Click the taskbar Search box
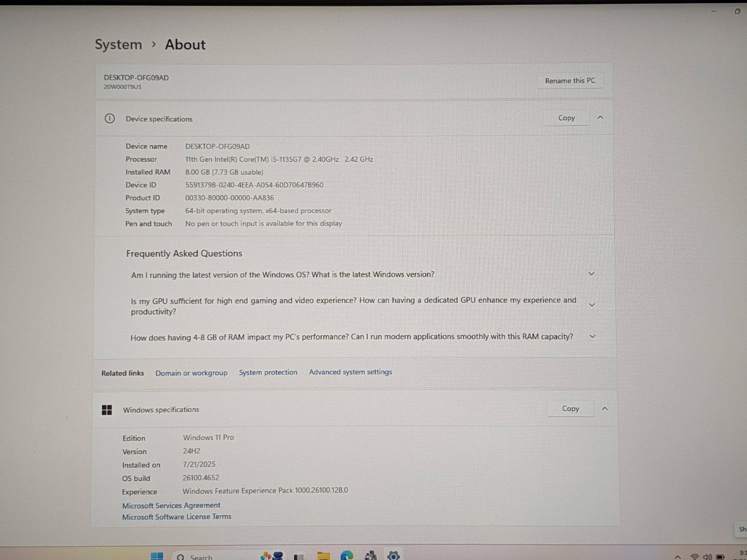The height and width of the screenshot is (560, 747). [x=201, y=557]
